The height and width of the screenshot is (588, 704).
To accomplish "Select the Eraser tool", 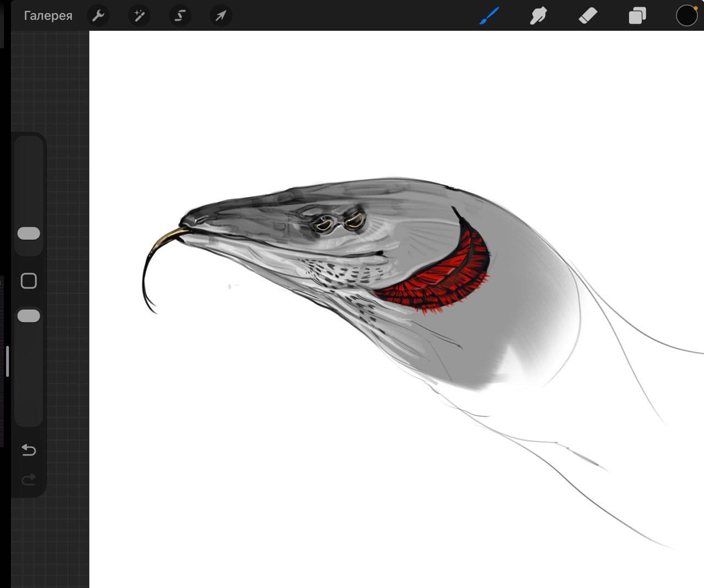I will [x=587, y=15].
